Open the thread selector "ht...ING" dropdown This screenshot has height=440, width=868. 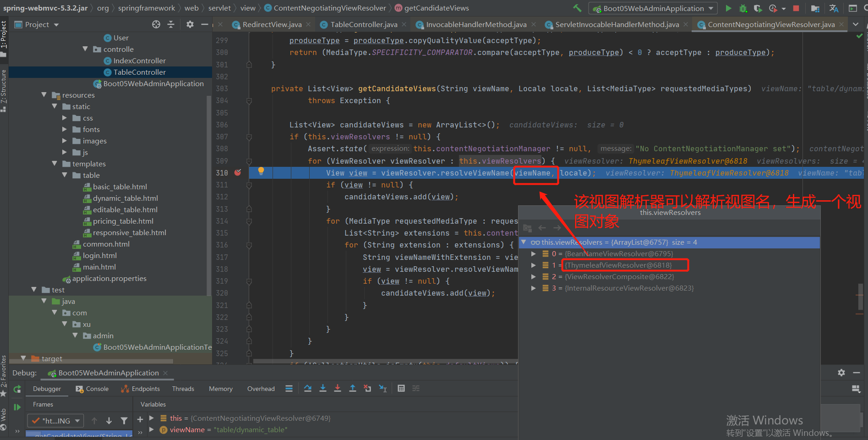[55, 420]
